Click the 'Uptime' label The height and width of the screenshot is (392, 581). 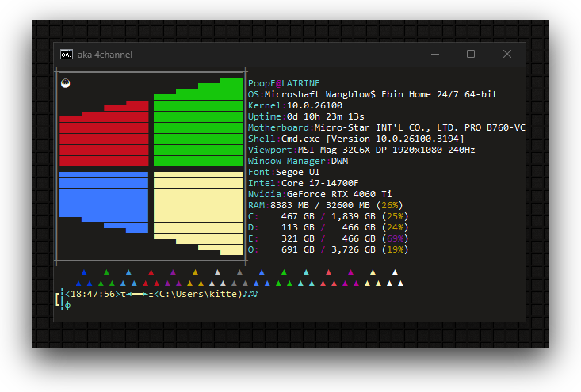[x=264, y=116]
